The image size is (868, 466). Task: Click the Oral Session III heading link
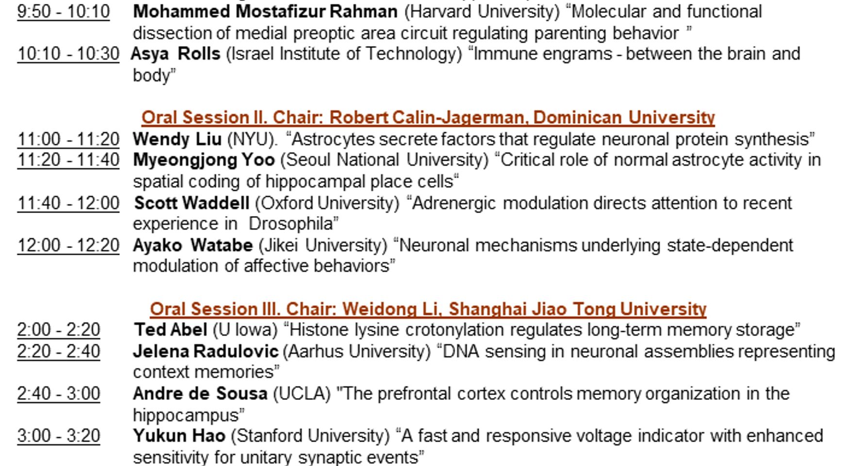(428, 309)
